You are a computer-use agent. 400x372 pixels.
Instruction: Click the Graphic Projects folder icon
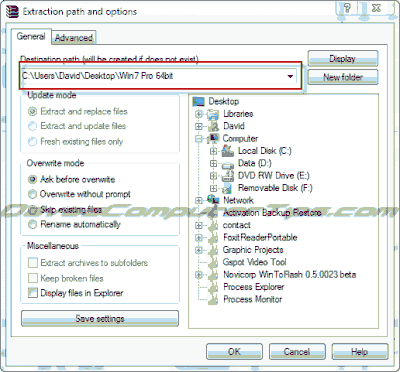coord(213,250)
